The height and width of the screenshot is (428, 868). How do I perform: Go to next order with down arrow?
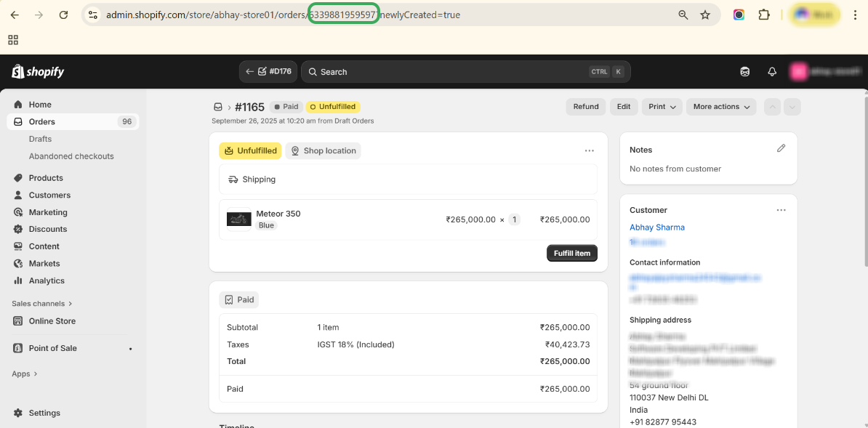point(792,107)
